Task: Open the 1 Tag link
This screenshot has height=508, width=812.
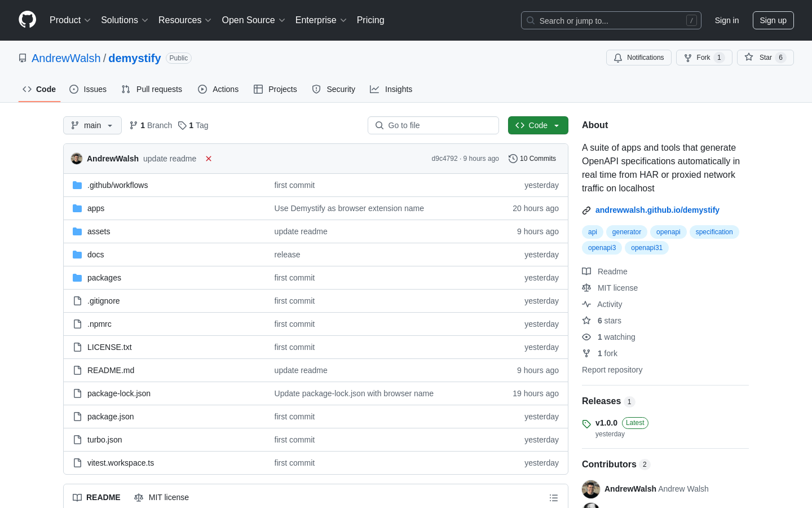Action: pos(193,125)
